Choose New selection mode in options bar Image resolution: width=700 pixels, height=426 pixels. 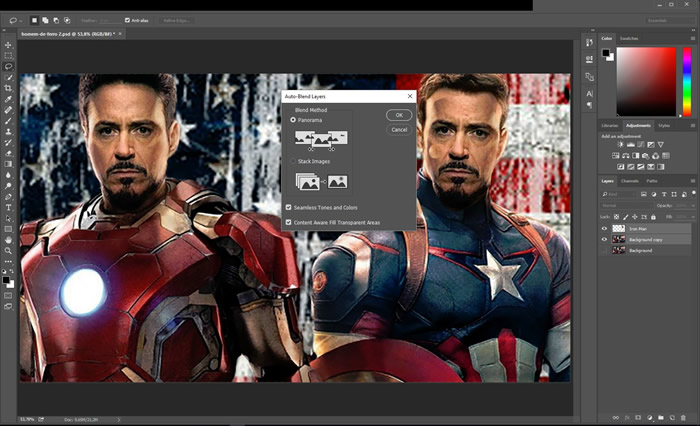(x=34, y=20)
